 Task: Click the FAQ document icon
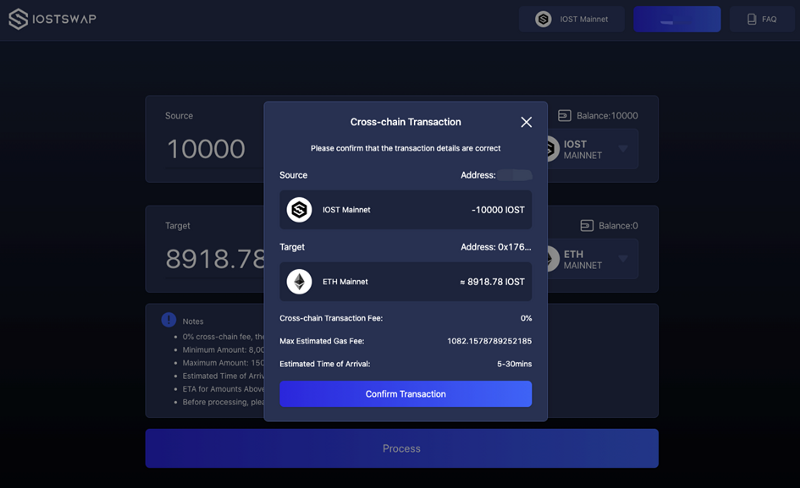click(x=752, y=19)
